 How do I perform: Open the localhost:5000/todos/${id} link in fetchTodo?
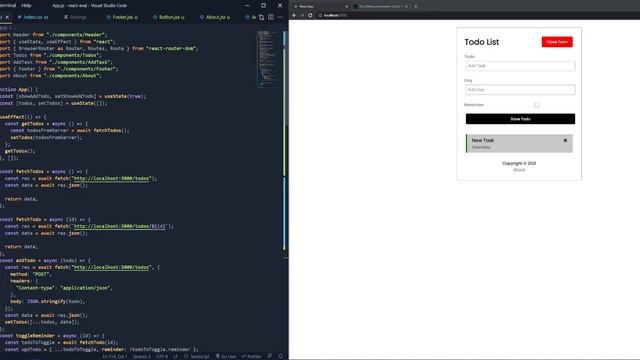click(120, 226)
